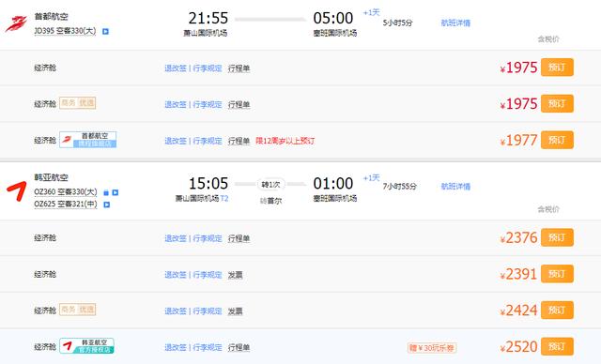Click the blue lock icon beside OZ360

[x=106, y=192]
